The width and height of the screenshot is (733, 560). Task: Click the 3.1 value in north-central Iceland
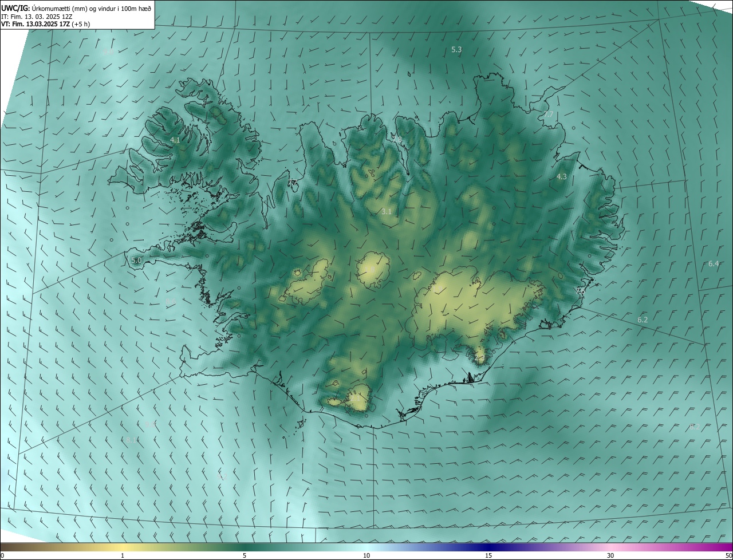click(x=387, y=211)
